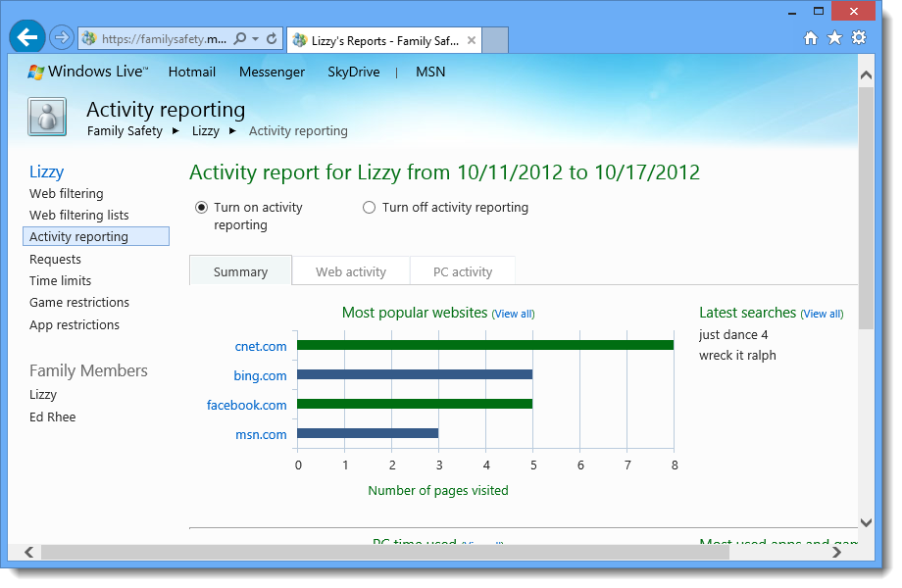Open msn.com link in chart
The height and width of the screenshot is (588, 902).
pyautogui.click(x=261, y=434)
